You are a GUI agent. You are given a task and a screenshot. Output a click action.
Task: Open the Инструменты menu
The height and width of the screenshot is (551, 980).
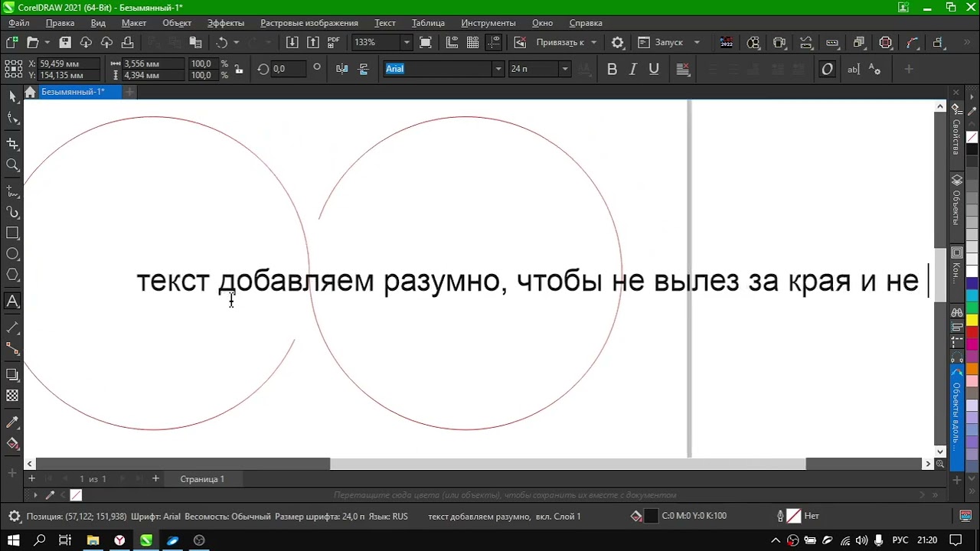(x=488, y=23)
